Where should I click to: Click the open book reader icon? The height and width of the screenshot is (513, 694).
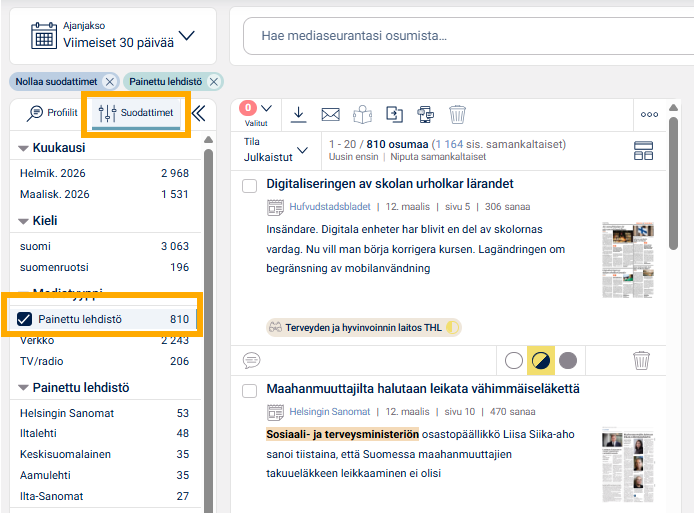[x=362, y=115]
